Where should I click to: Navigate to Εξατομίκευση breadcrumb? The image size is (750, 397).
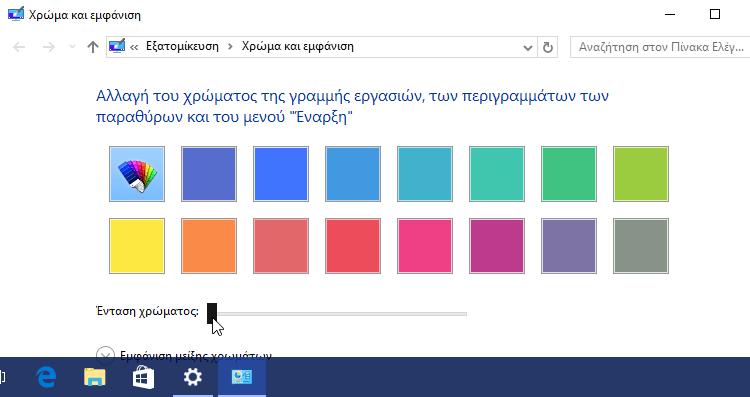tap(182, 46)
